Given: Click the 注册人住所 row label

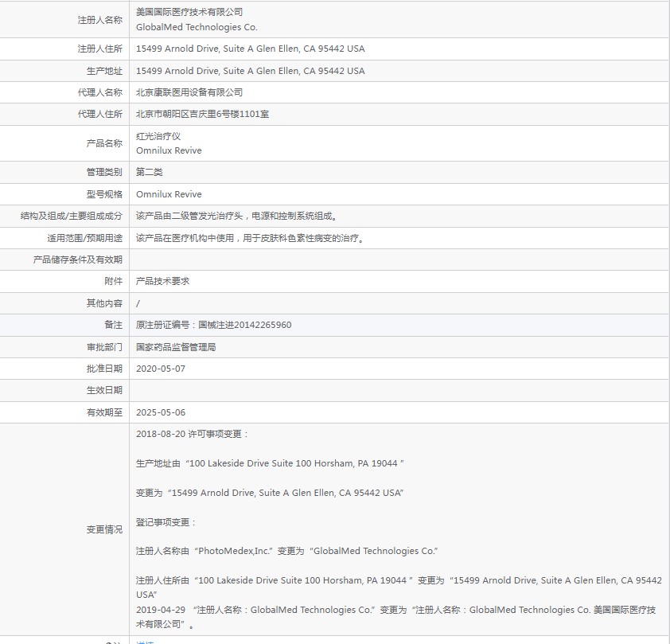Looking at the screenshot, I should tap(100, 49).
